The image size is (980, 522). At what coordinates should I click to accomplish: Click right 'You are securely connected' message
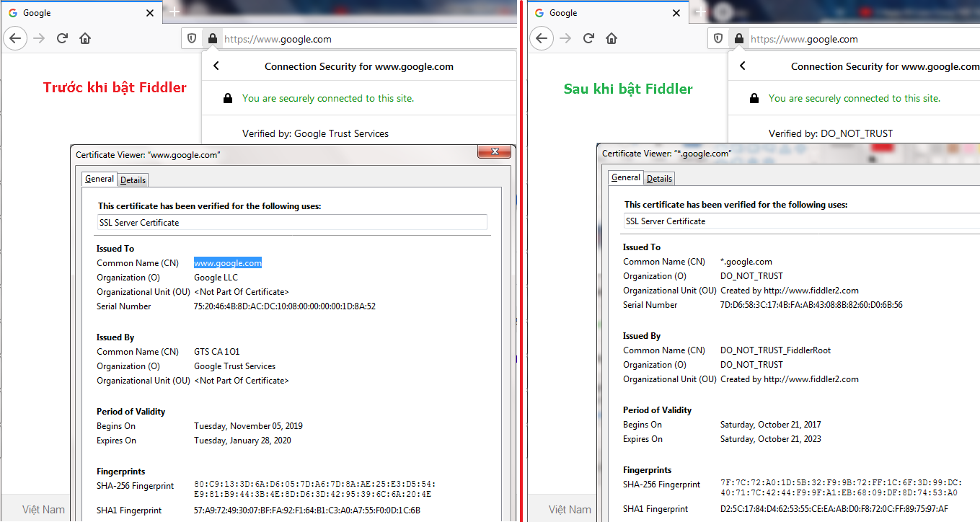pos(855,99)
